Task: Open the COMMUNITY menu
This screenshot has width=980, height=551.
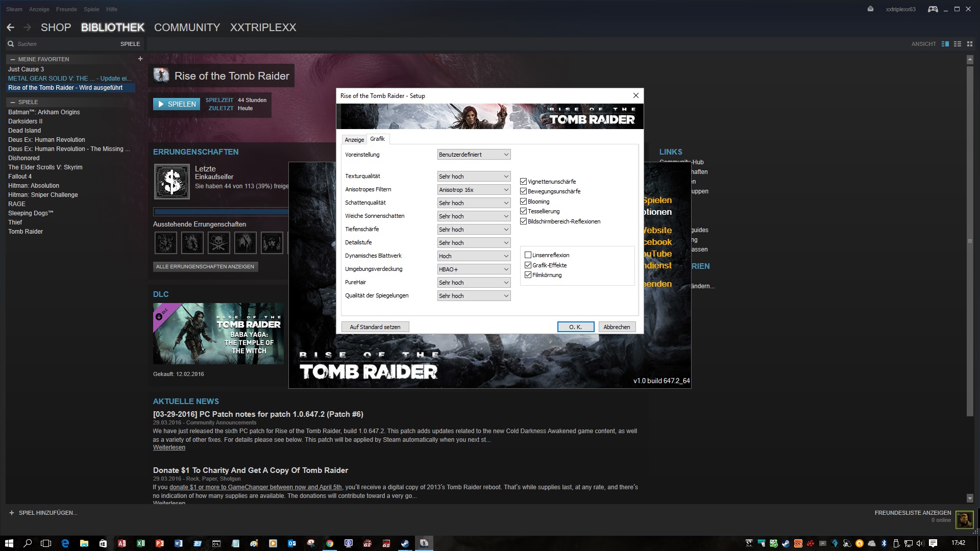Action: pos(187,28)
